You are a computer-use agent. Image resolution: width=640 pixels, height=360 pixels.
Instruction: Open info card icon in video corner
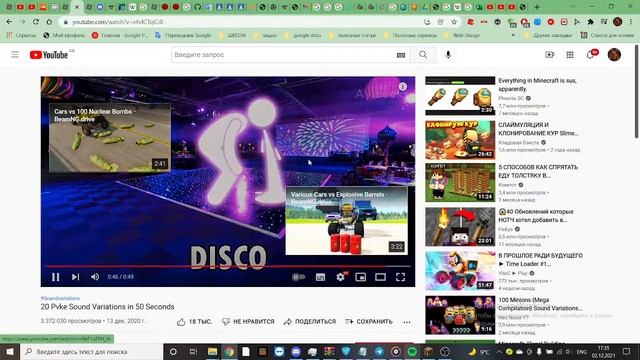point(402,87)
